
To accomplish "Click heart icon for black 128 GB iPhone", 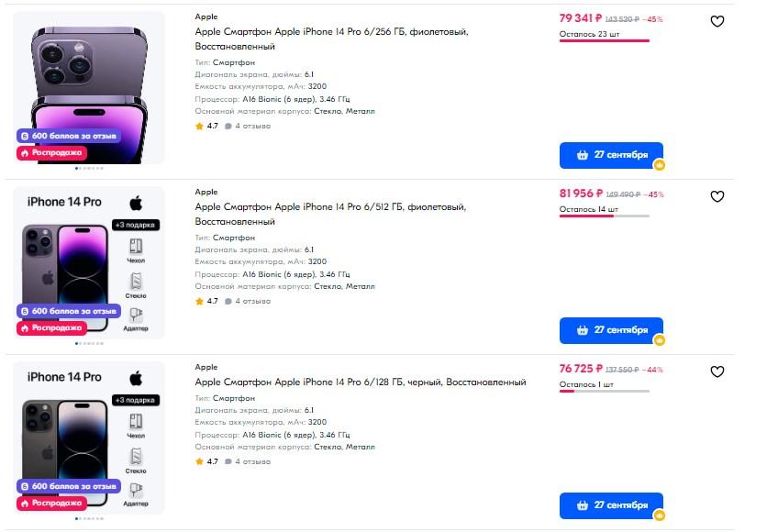I will 717,371.
